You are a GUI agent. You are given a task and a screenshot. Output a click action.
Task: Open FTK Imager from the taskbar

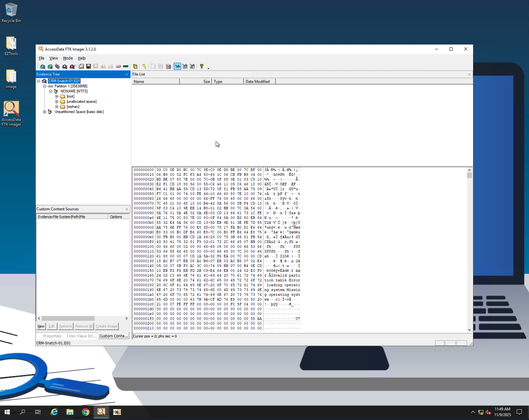point(101,412)
